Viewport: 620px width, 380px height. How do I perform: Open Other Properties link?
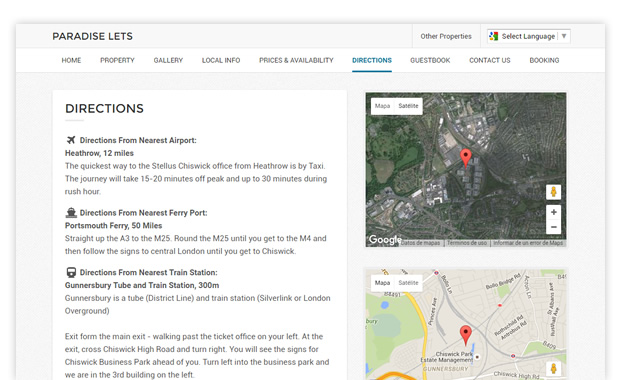[x=446, y=36]
